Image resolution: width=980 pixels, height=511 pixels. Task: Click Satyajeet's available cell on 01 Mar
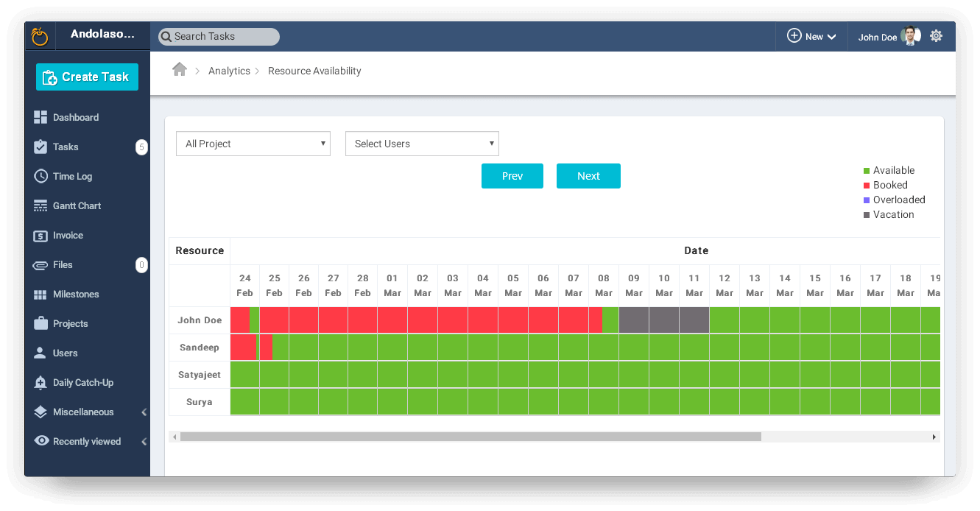tap(392, 375)
